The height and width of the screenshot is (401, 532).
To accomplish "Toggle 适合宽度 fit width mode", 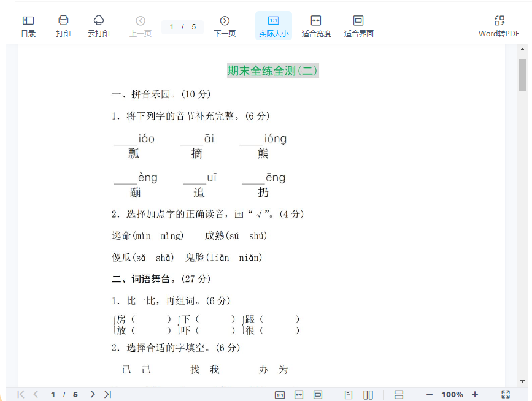I will (316, 26).
